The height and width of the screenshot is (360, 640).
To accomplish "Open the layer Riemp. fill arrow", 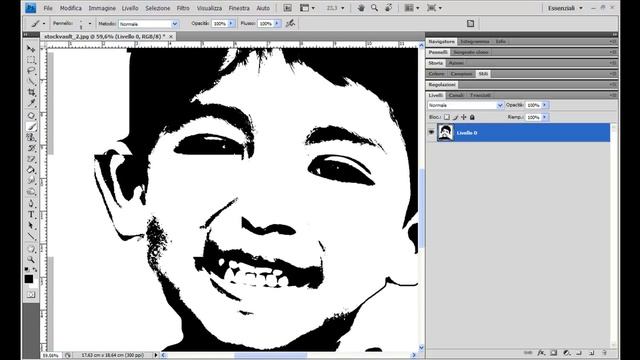I will [545, 117].
